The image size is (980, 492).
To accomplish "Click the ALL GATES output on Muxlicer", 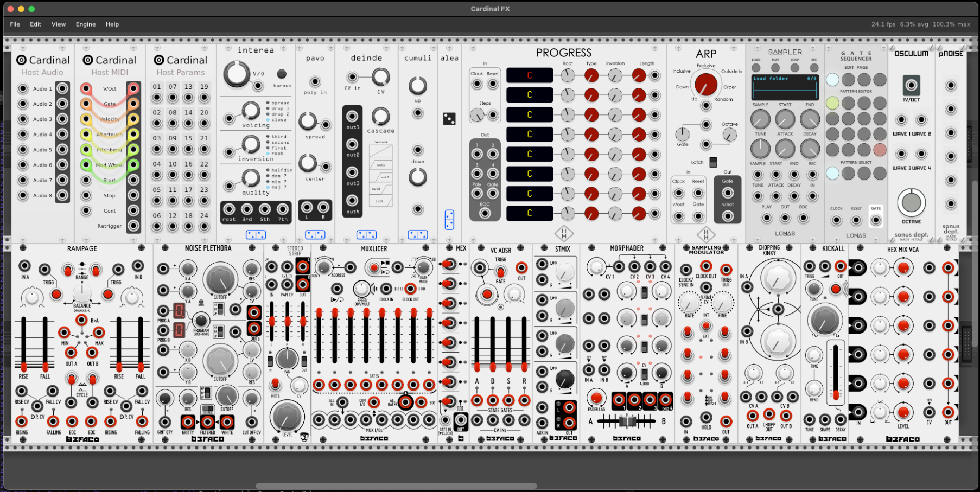I will [405, 402].
